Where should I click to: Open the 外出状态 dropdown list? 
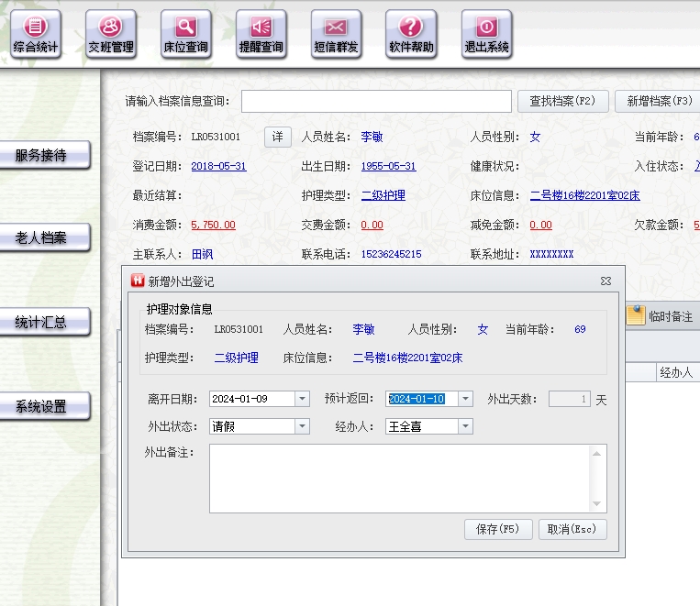302,426
